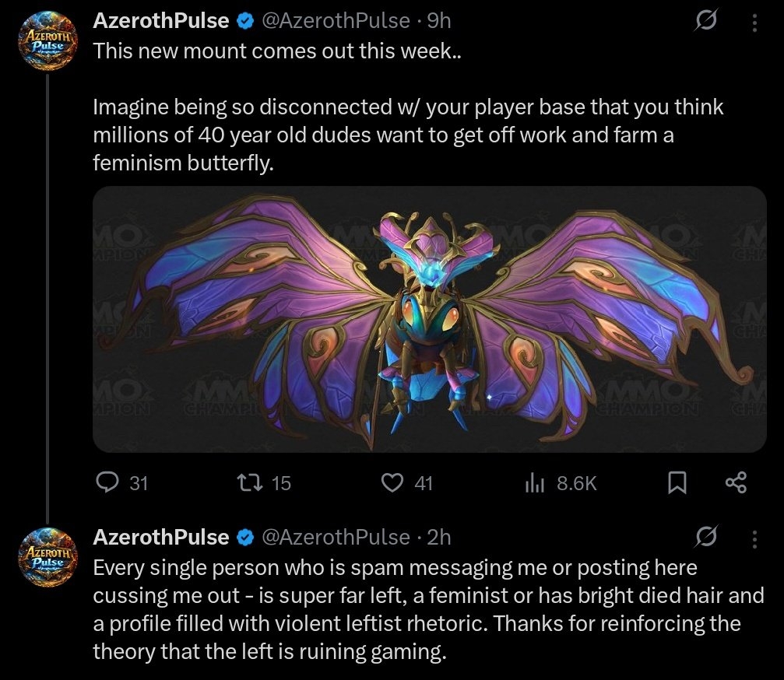Image resolution: width=784 pixels, height=680 pixels.
Task: Open AzerothPulse display name on first tweet
Action: coord(160,21)
